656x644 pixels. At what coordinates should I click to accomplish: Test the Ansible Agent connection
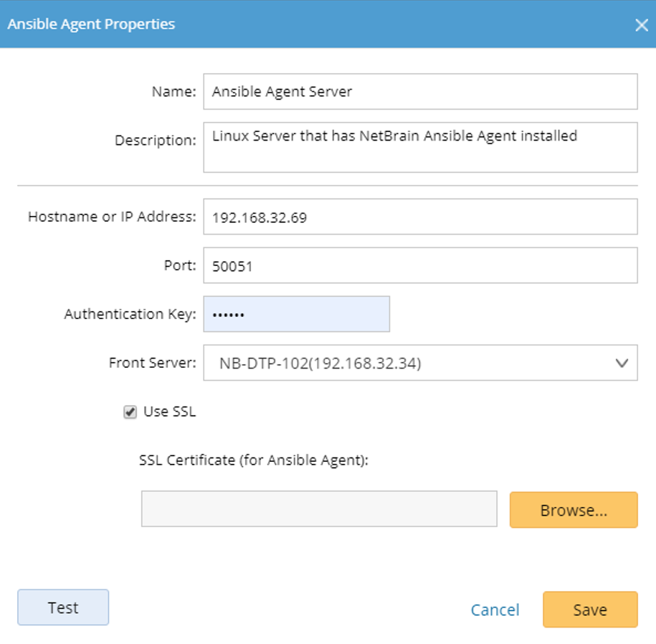pyautogui.click(x=63, y=607)
